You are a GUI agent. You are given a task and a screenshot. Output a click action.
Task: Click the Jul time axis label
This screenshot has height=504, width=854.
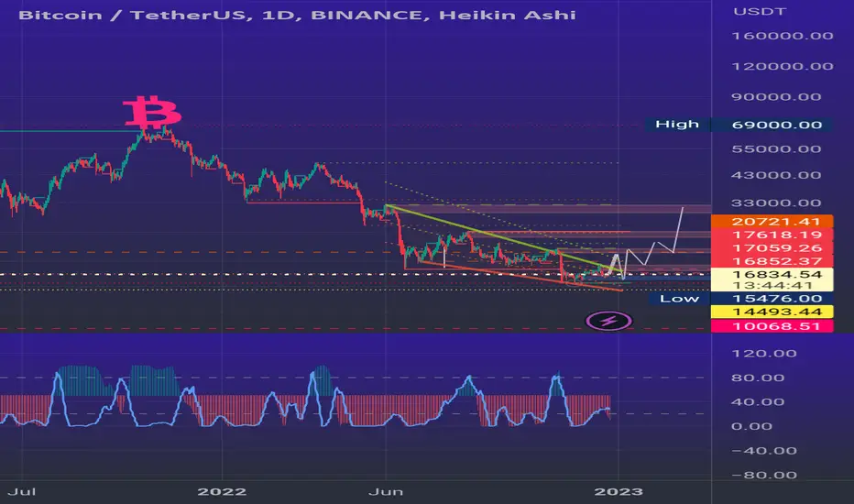(x=22, y=491)
